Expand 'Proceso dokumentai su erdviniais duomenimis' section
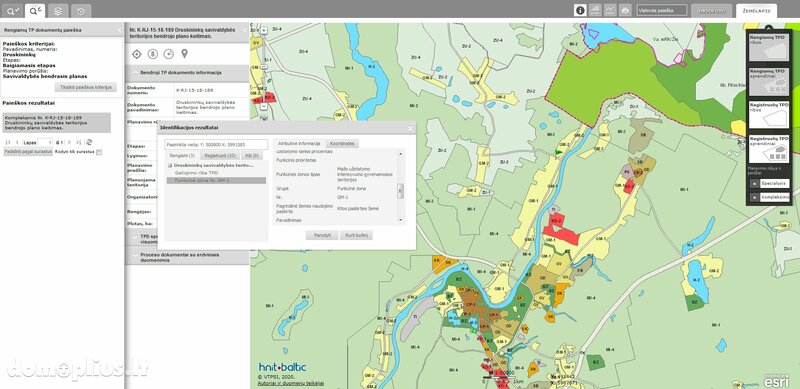 tap(187, 257)
